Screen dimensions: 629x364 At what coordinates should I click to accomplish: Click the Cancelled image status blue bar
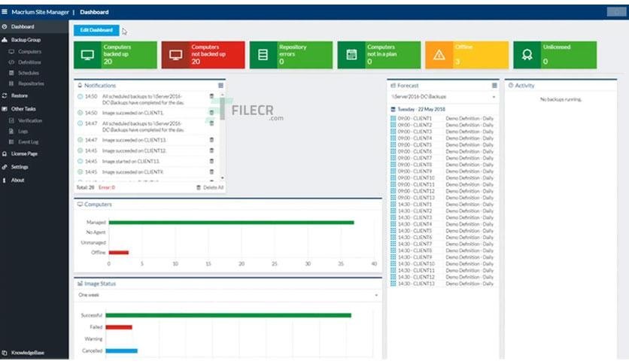122,350
